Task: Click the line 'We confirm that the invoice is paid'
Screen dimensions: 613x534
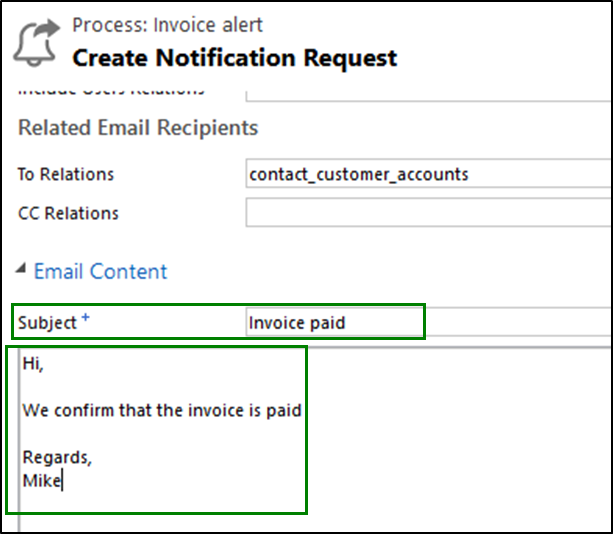Action: coord(162,410)
